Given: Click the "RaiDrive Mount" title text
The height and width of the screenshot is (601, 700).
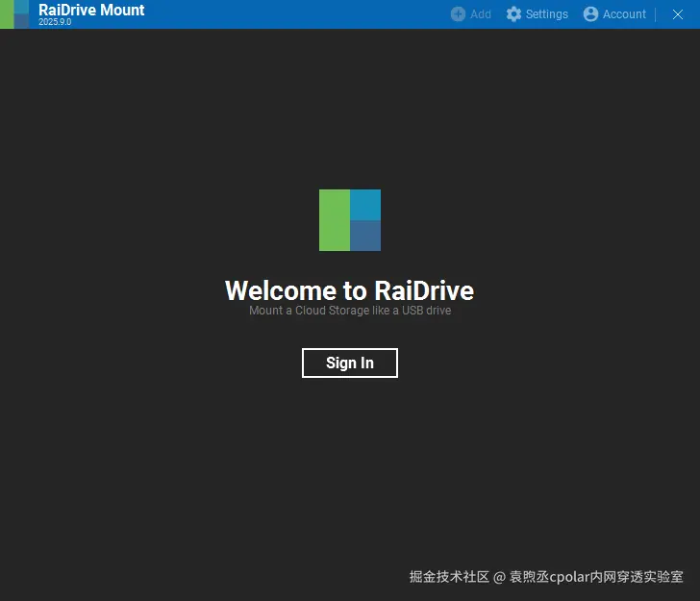Looking at the screenshot, I should pyautogui.click(x=91, y=10).
